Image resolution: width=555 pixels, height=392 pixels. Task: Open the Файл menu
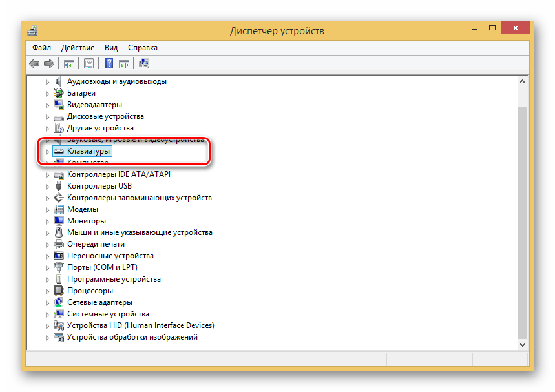coord(41,48)
